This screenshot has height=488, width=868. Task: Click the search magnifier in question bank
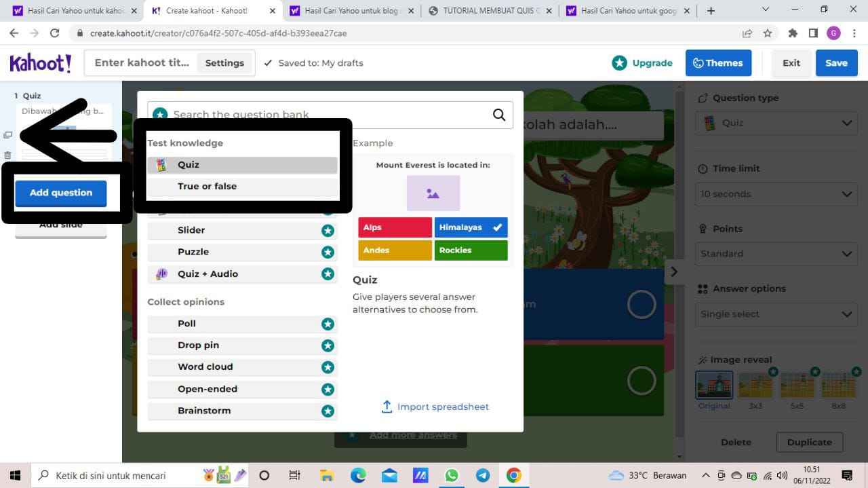[x=499, y=115]
